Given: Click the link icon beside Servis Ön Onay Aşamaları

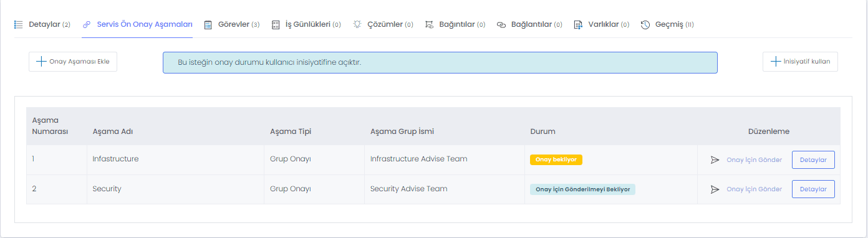Looking at the screenshot, I should (x=87, y=24).
